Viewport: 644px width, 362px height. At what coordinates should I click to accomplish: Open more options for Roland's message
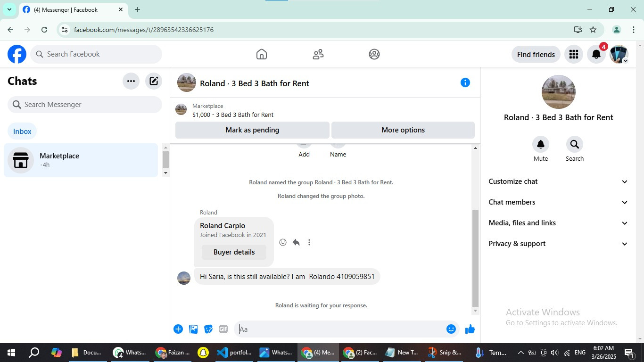tap(309, 242)
